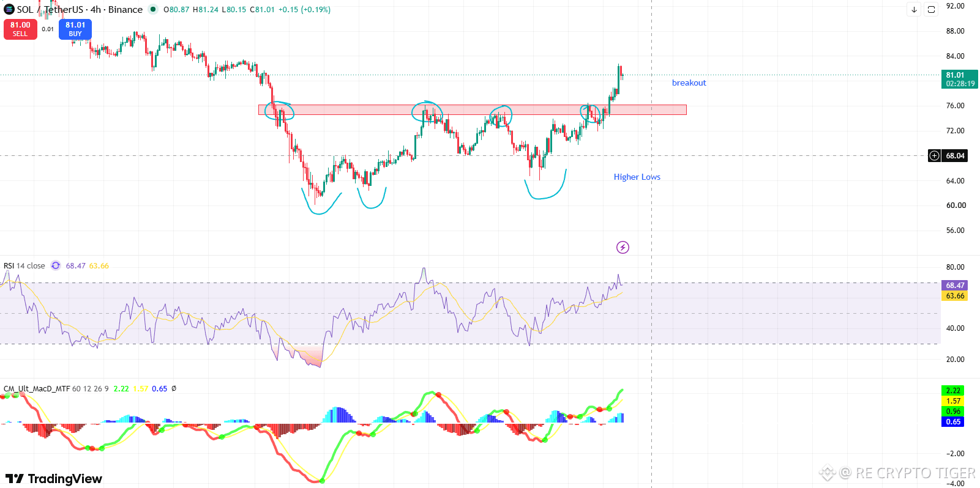The height and width of the screenshot is (488, 980).
Task: Click the yellow 1.57 label on MACD axis
Action: (953, 401)
